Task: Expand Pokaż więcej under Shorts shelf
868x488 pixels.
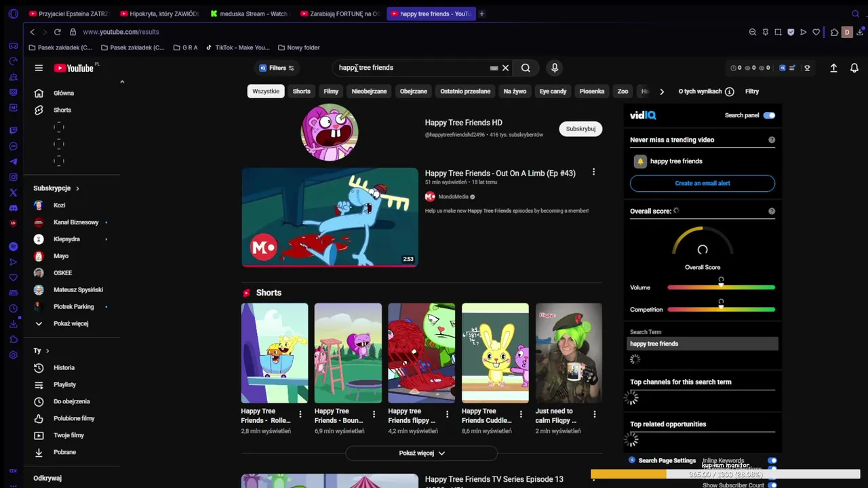Action: coord(421,453)
